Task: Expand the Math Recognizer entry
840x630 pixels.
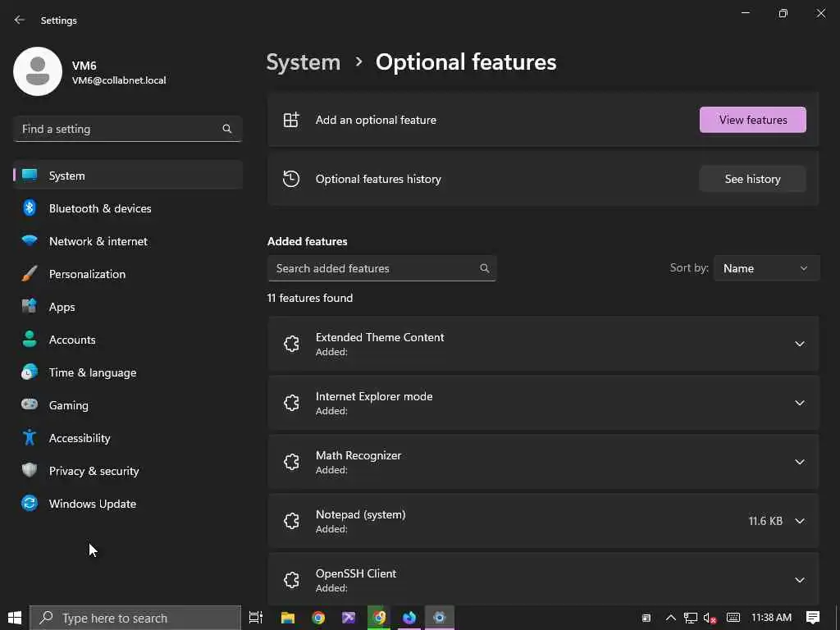Action: tap(799, 461)
